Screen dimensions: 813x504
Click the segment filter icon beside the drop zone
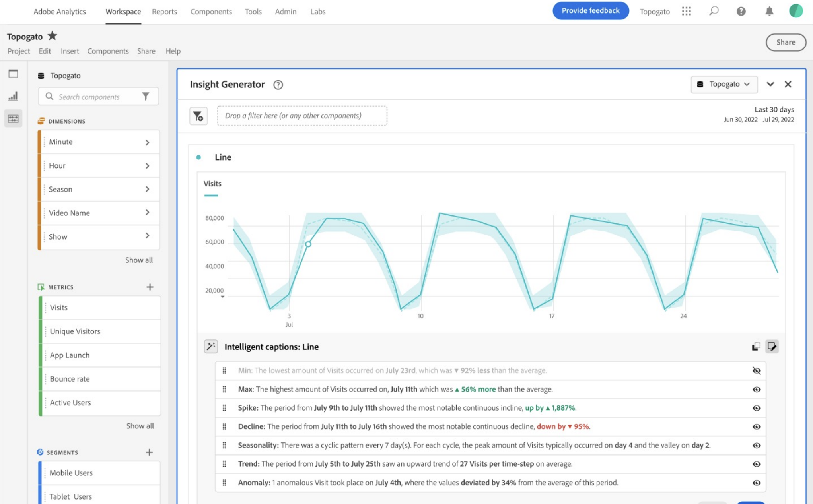point(198,116)
